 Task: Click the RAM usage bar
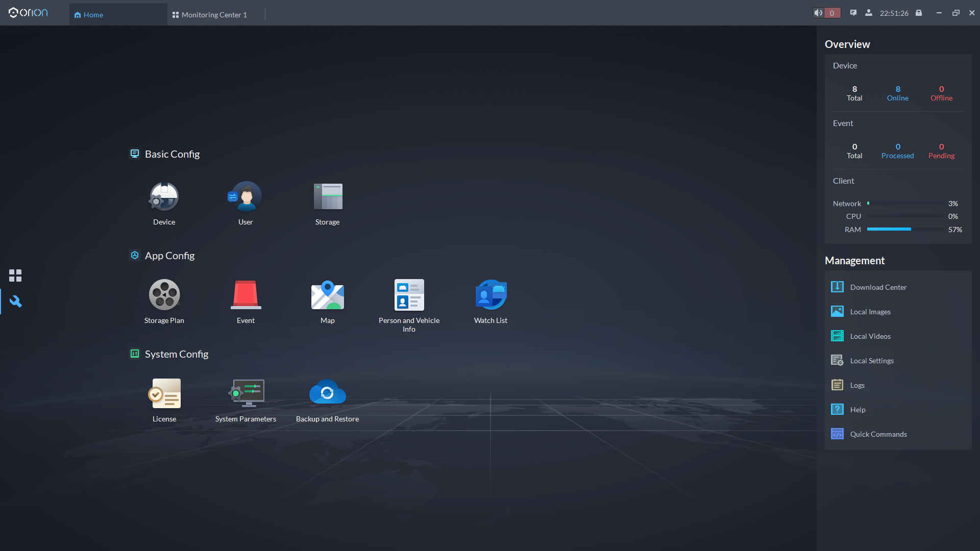point(905,230)
